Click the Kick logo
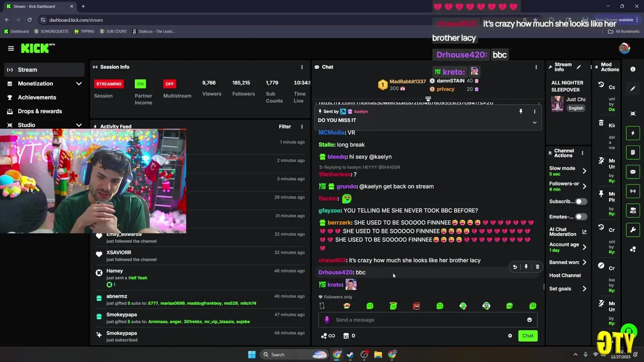 [x=37, y=48]
